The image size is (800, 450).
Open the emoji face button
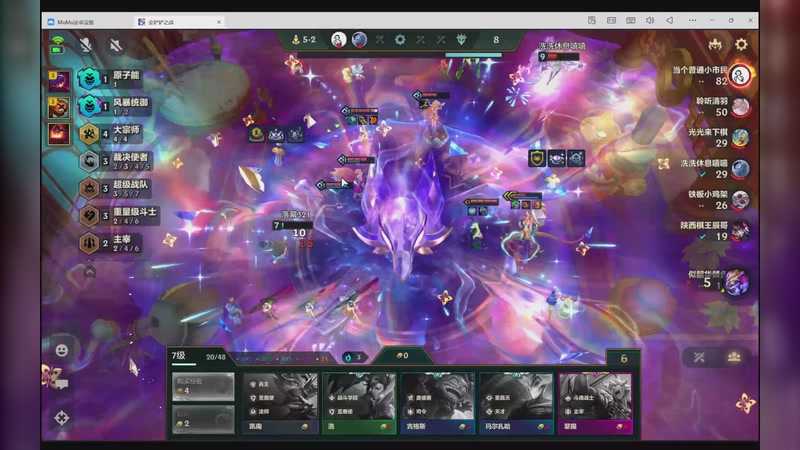coord(62,350)
